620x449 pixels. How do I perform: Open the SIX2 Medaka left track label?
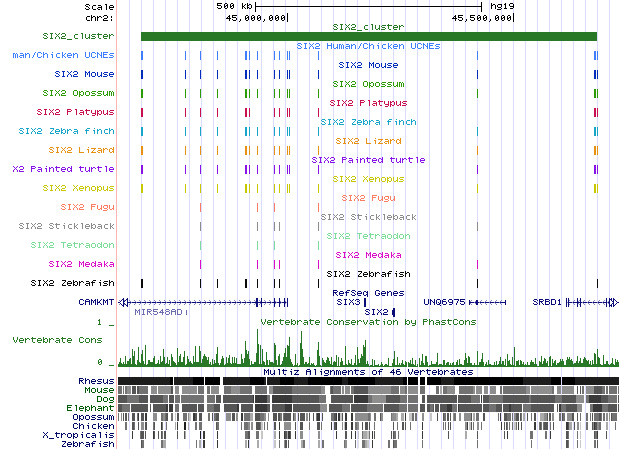tap(82, 264)
